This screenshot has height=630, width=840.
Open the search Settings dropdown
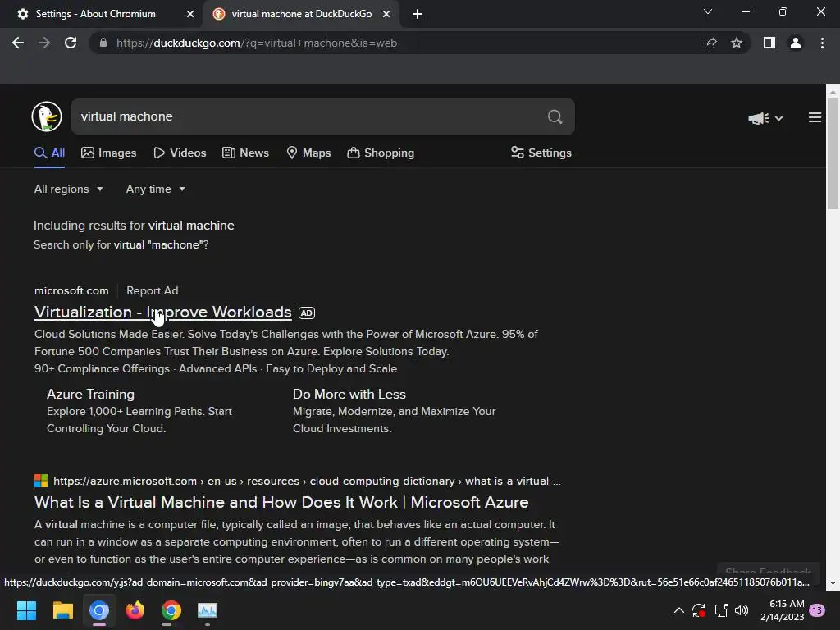541,153
